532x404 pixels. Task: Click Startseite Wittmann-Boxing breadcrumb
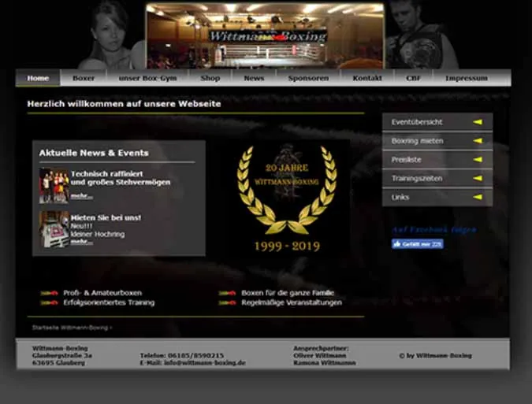pos(70,328)
